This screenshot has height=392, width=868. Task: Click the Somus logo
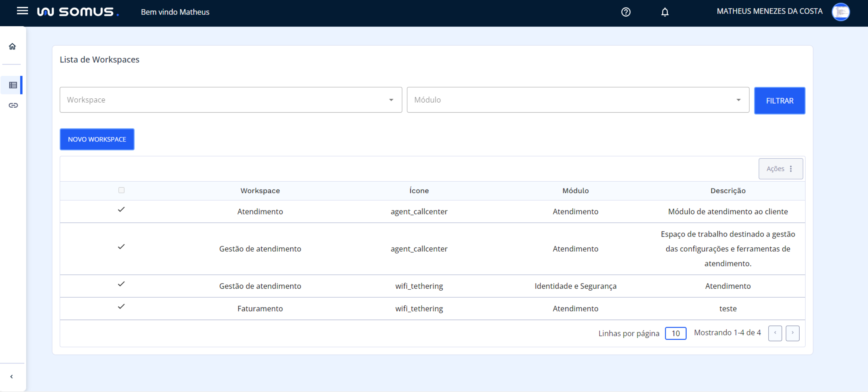(x=78, y=12)
